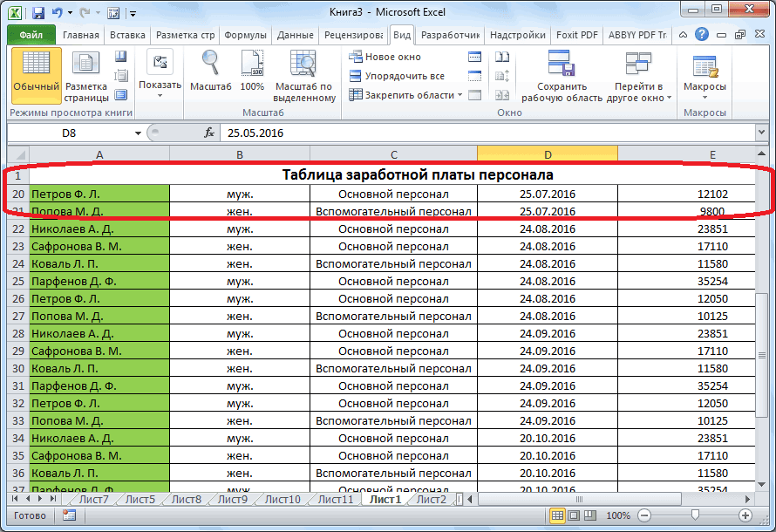Open the Формулы ribbon tab

pyautogui.click(x=245, y=35)
